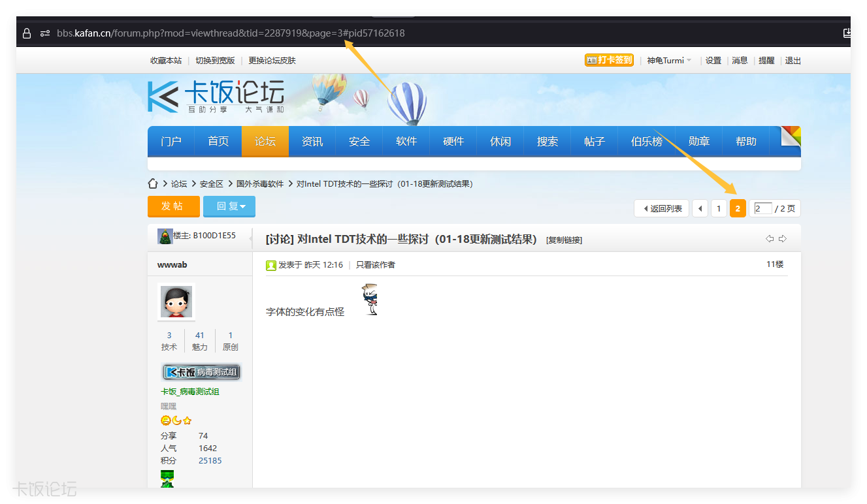867x504 pixels.
Task: Click the pagination previous-page arrow
Action: 700,208
